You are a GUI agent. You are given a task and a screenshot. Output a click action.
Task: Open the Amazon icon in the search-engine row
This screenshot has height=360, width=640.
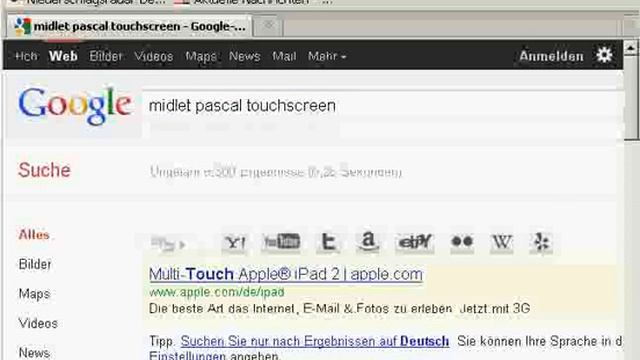pyautogui.click(x=368, y=242)
